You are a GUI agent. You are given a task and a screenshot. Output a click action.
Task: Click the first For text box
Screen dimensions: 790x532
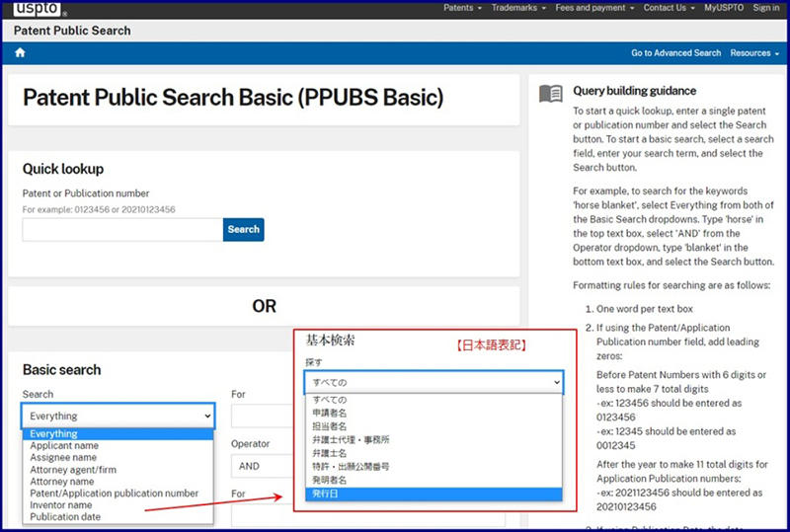tap(262, 417)
